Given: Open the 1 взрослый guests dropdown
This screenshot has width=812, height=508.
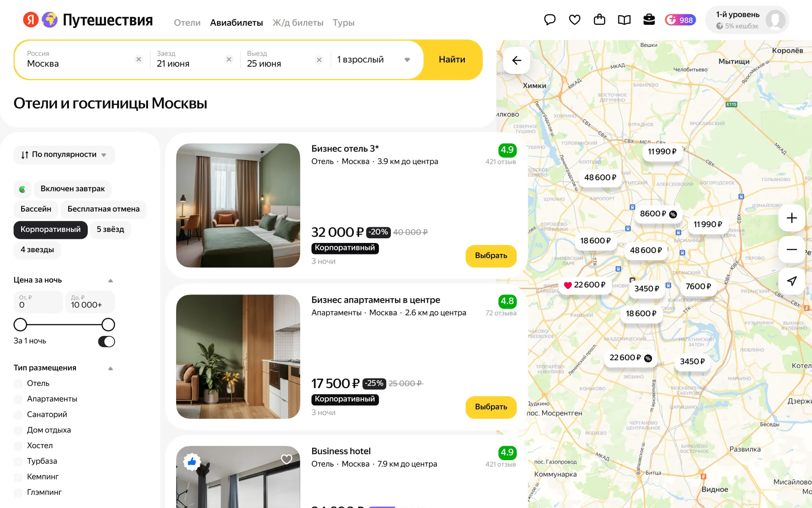Looking at the screenshot, I should tap(373, 60).
